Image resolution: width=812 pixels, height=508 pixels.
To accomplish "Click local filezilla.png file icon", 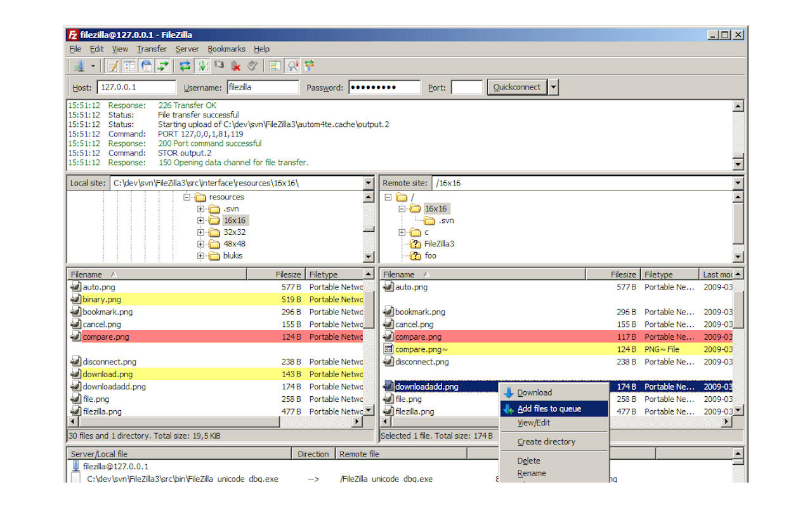I will (x=76, y=411).
